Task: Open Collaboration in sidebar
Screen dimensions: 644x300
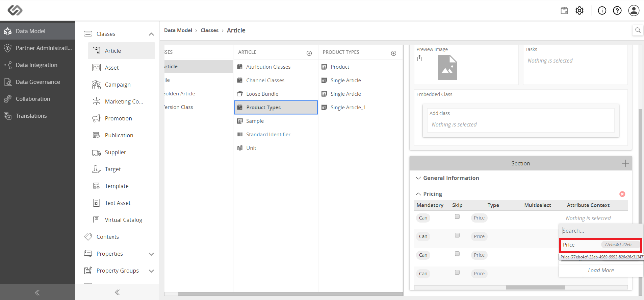Action: click(37, 99)
